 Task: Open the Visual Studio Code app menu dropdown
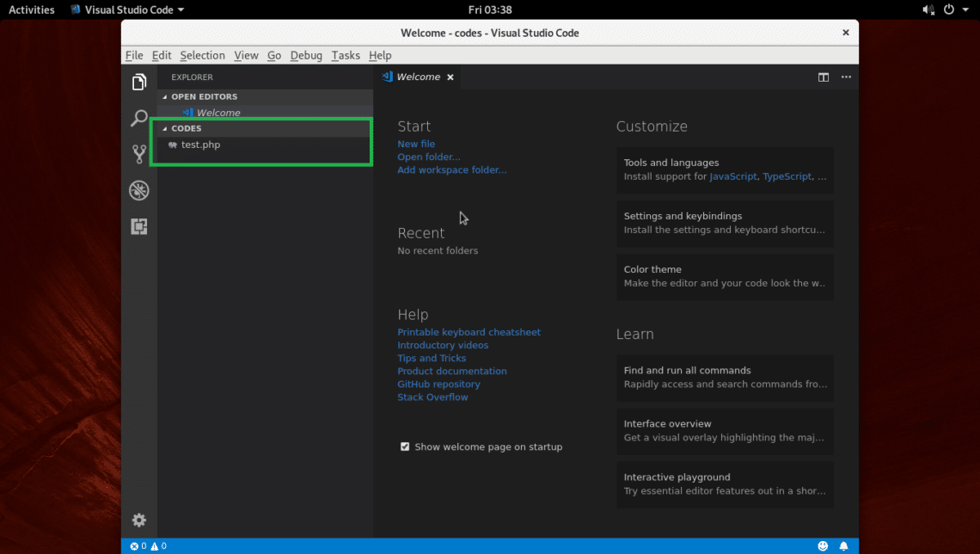(x=127, y=9)
